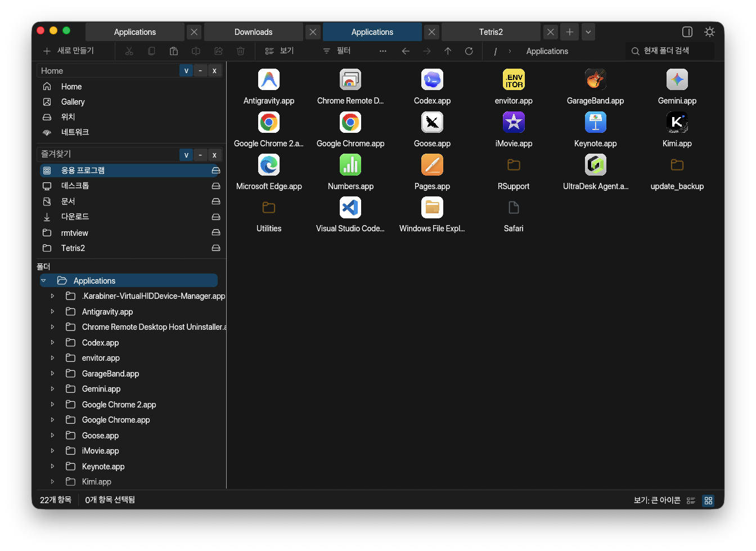Remove the 즐겨찾기 section with x button

coord(214,155)
